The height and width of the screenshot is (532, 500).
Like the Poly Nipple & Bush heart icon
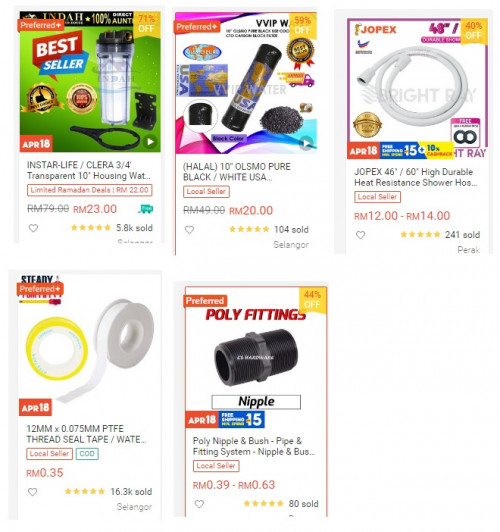click(199, 504)
